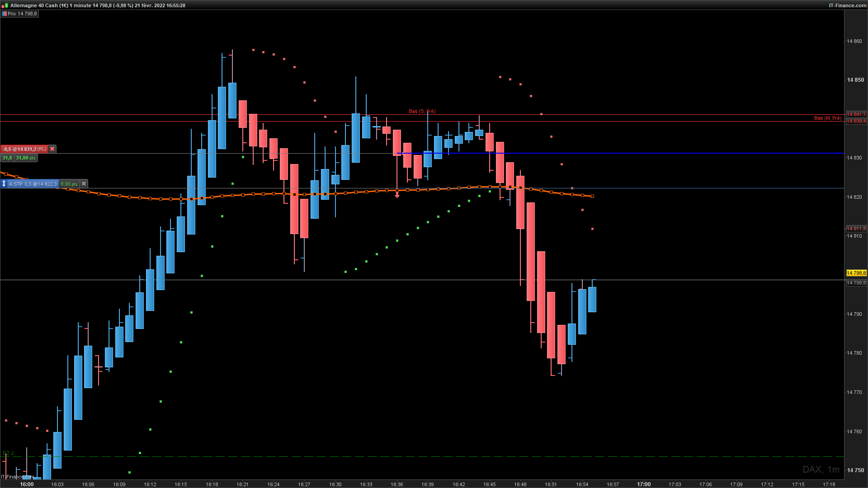
Task: Click the 31,80 pts profit badge
Action: pos(26,158)
